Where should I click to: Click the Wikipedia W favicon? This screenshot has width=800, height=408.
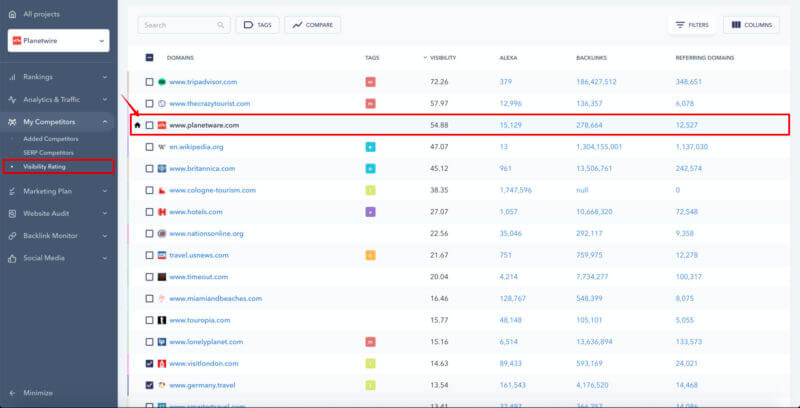pos(162,147)
